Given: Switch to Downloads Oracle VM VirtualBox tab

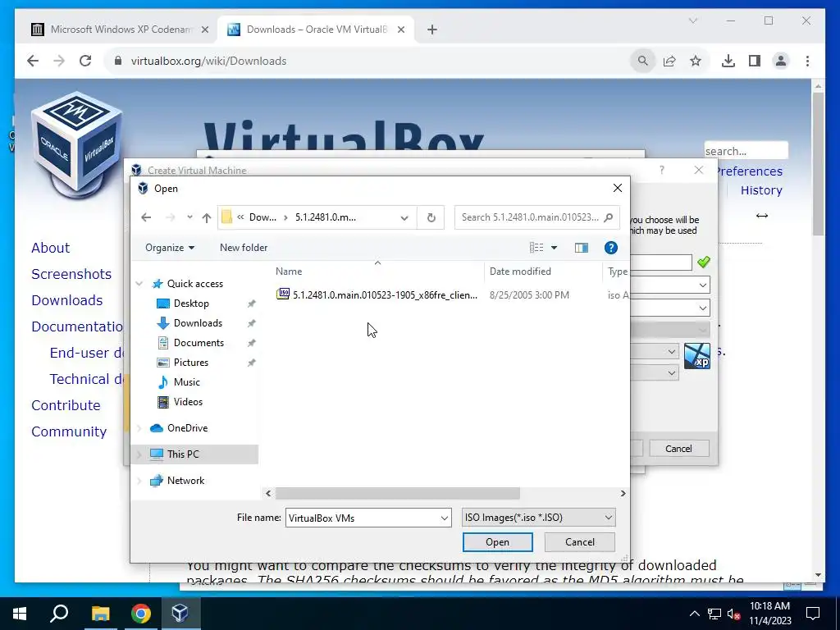Looking at the screenshot, I should click(315, 30).
